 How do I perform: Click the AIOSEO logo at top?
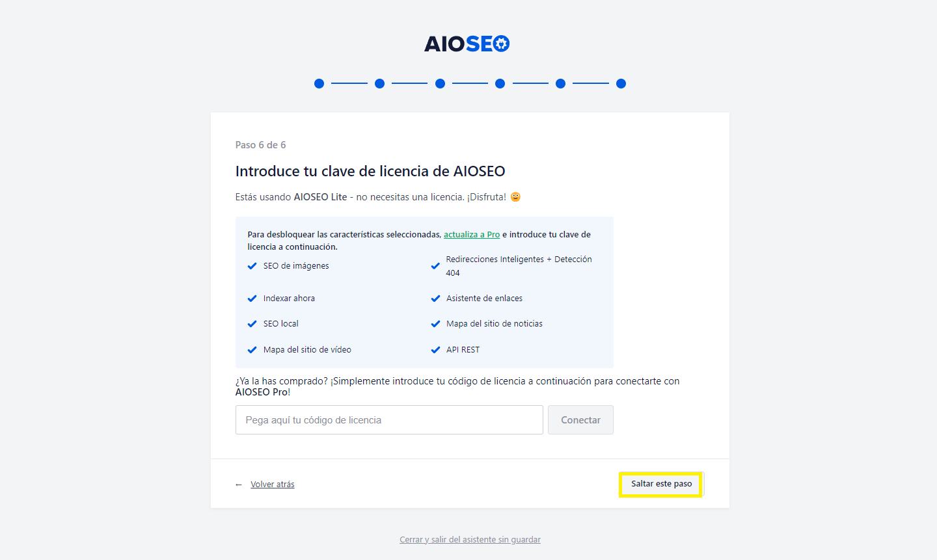pyautogui.click(x=467, y=44)
